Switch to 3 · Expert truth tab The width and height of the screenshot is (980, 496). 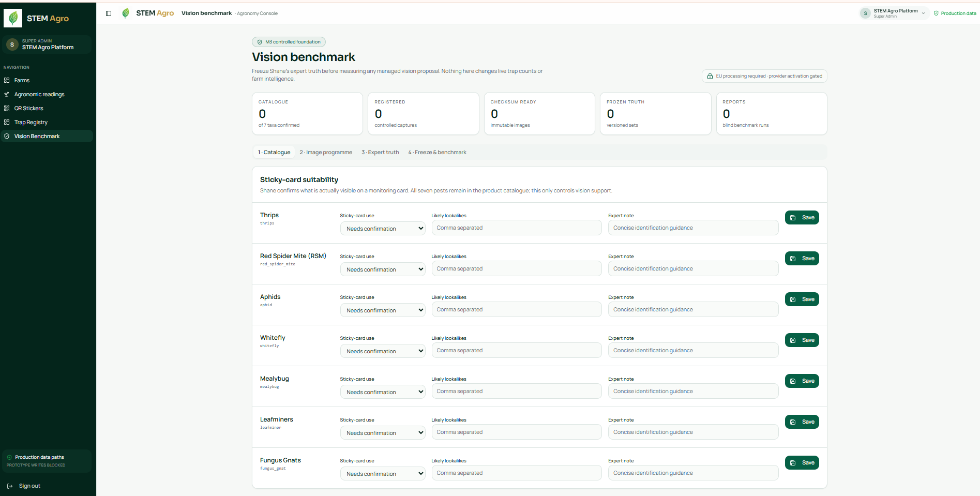tap(380, 152)
